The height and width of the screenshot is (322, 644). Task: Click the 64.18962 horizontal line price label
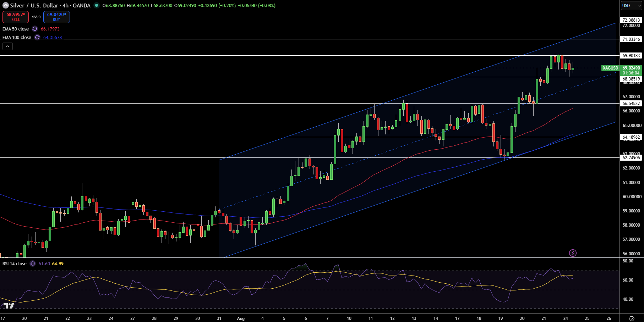click(631, 137)
